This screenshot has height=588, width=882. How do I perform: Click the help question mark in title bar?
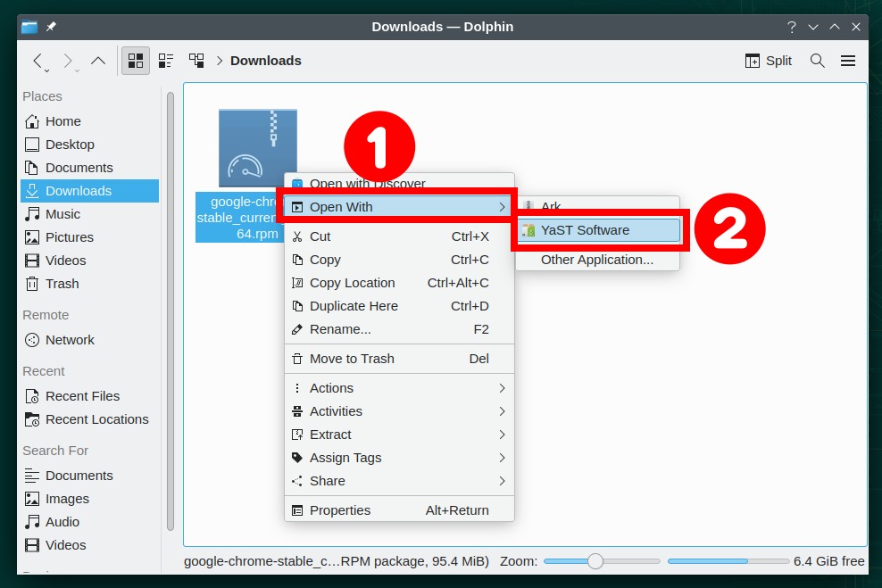[792, 27]
